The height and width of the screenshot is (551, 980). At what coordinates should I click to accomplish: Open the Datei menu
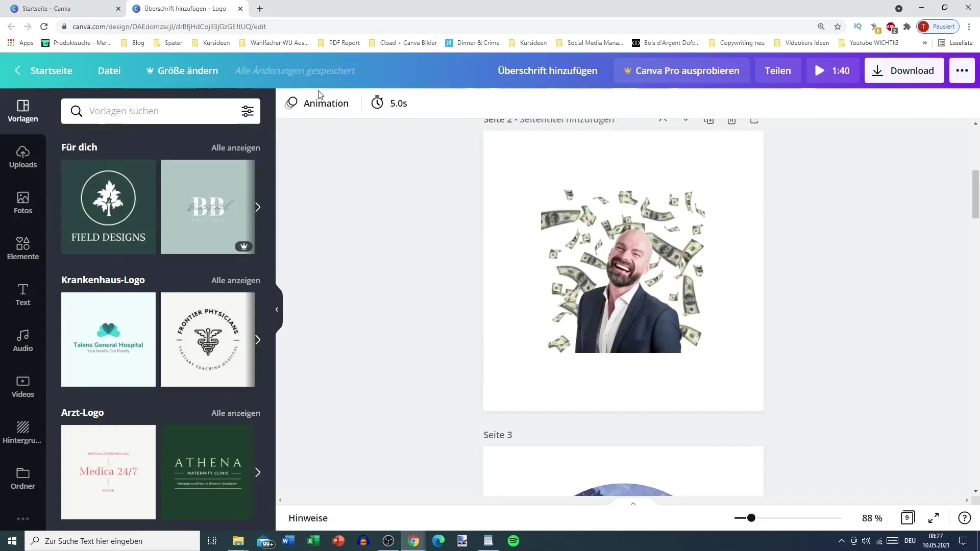(109, 70)
